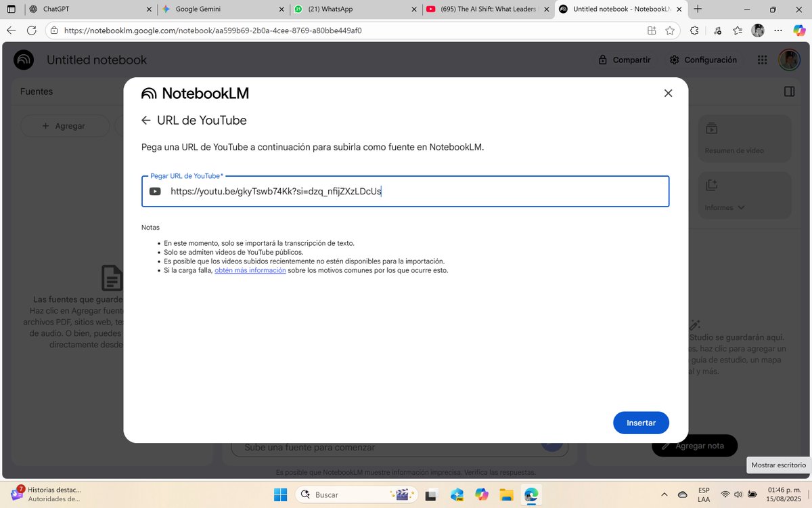Reload the current page
The width and height of the screenshot is (812, 508).
(x=32, y=30)
